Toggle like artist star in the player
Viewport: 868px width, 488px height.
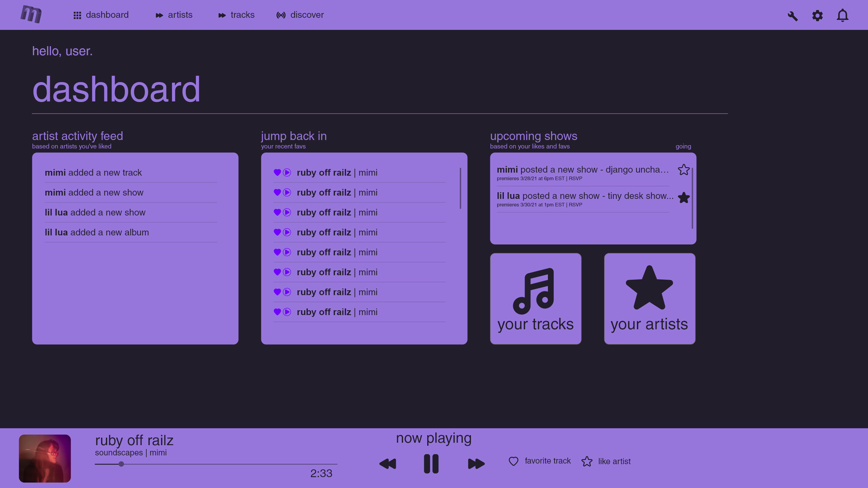pos(587,461)
